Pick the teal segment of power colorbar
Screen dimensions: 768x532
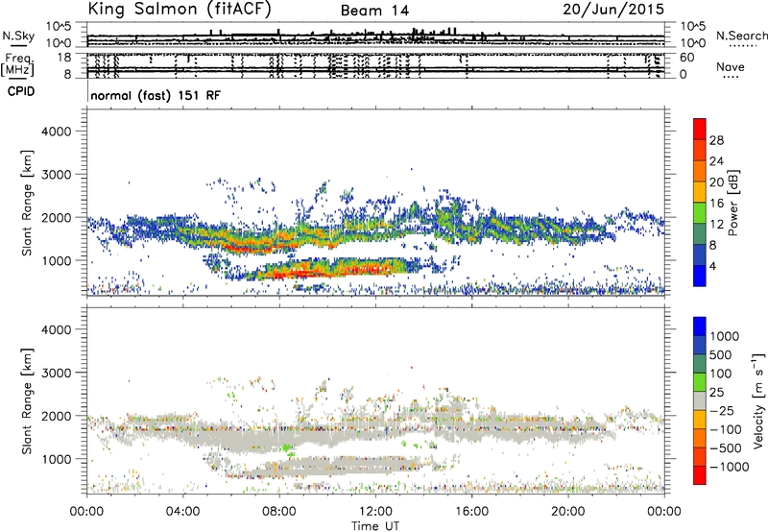click(x=700, y=233)
